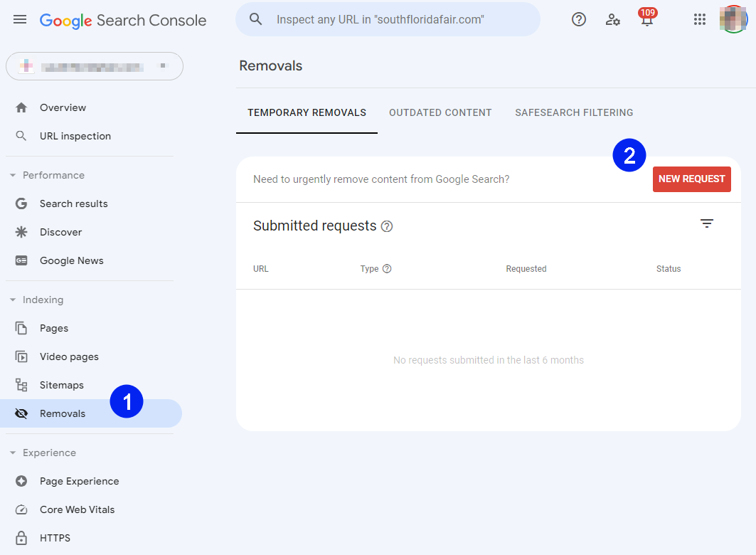This screenshot has height=555, width=756.
Task: Collapse the Indexing section
Action: (13, 300)
